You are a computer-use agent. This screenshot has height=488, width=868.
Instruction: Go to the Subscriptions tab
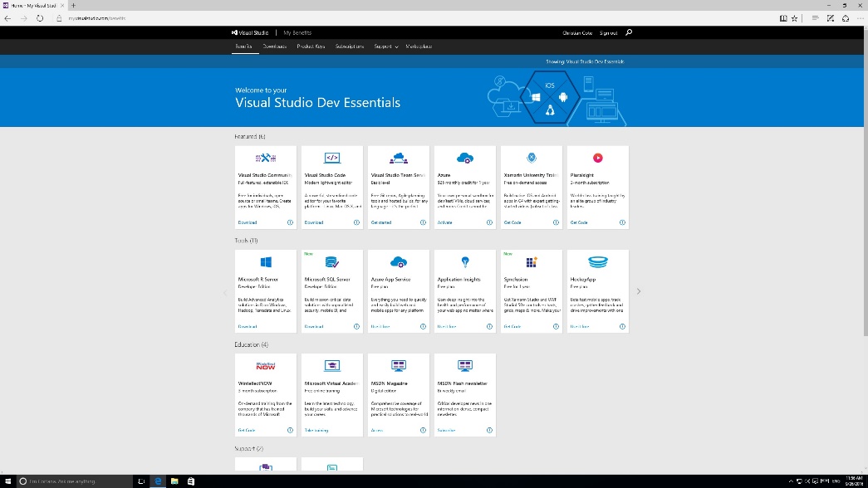(x=350, y=46)
